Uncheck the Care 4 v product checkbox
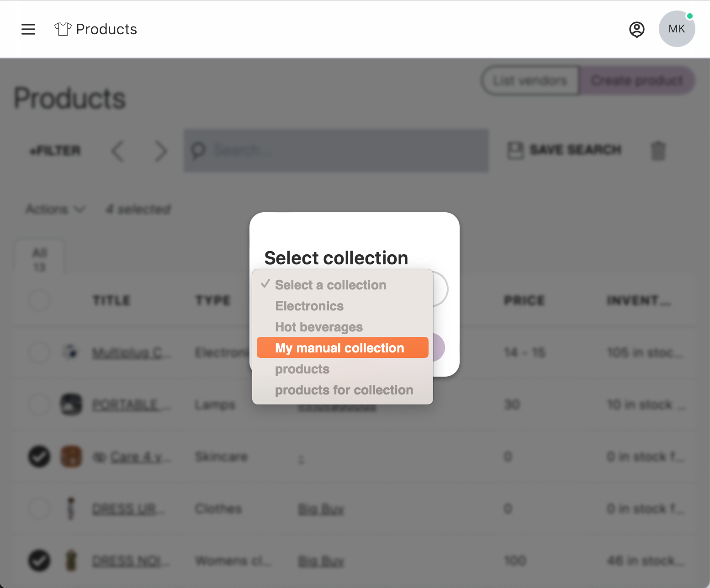Image resolution: width=710 pixels, height=588 pixels. [x=39, y=457]
